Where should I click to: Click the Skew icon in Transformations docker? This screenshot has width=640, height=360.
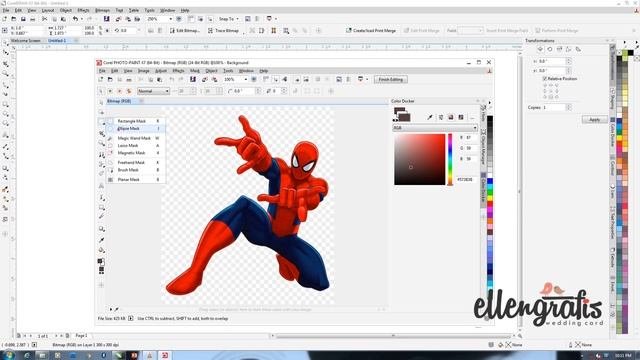click(x=578, y=49)
